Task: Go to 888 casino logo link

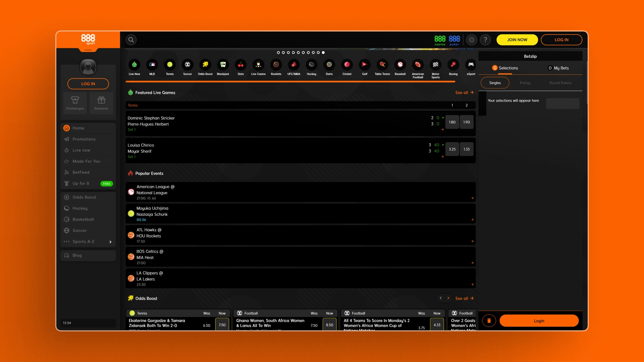Action: (x=440, y=40)
